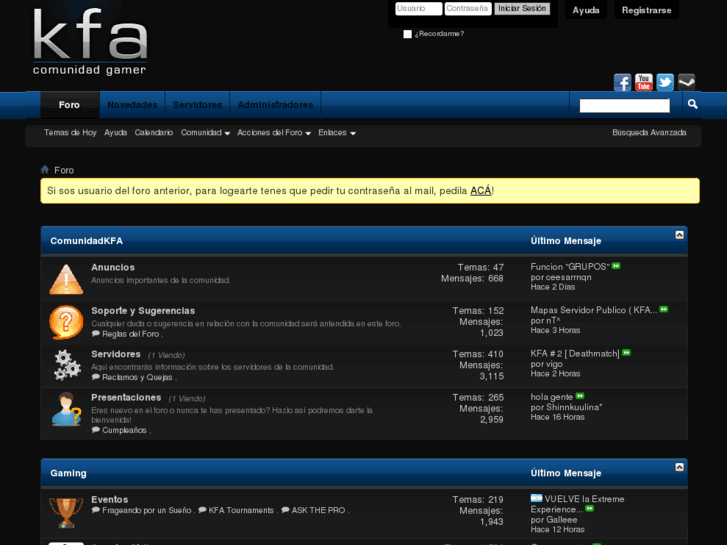Screen dimensions: 727x545
Task: Open the ASK THE PRO subforum
Action: point(318,510)
